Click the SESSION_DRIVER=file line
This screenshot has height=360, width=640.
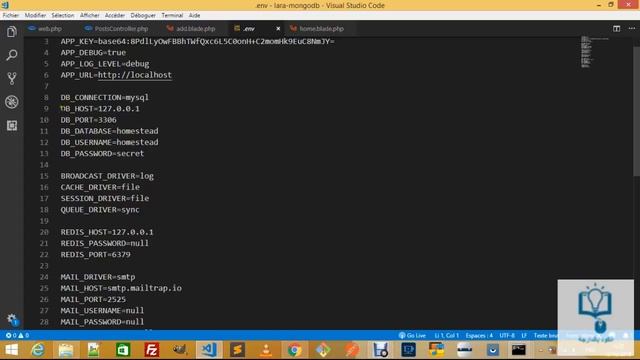[x=105, y=198]
